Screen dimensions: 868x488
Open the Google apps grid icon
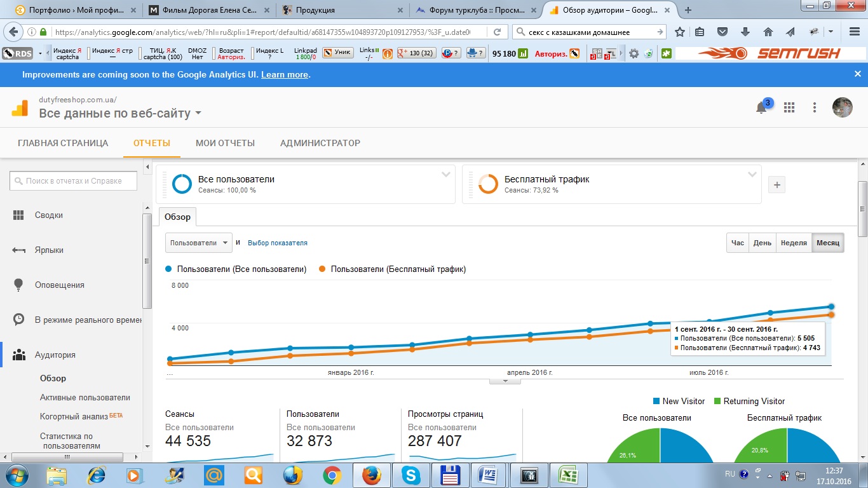click(789, 107)
